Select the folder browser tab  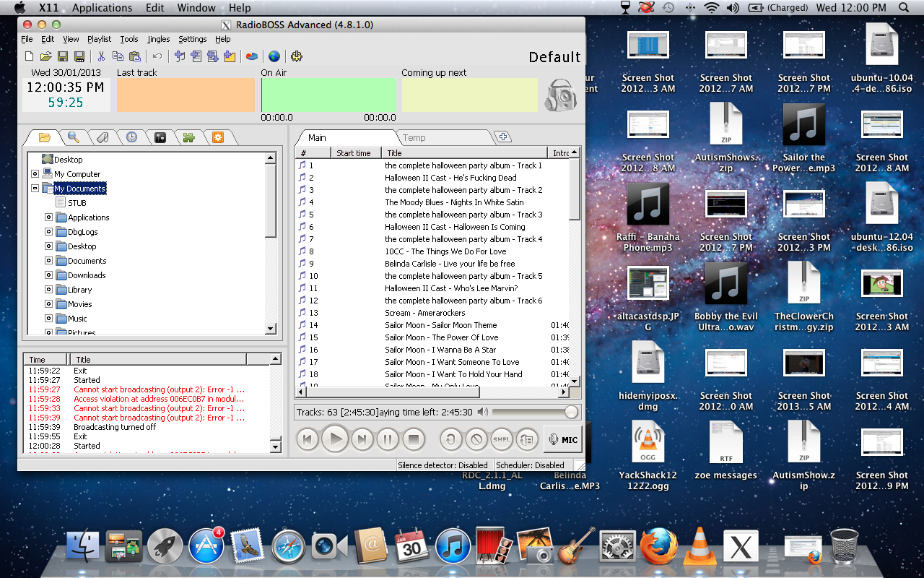point(45,137)
